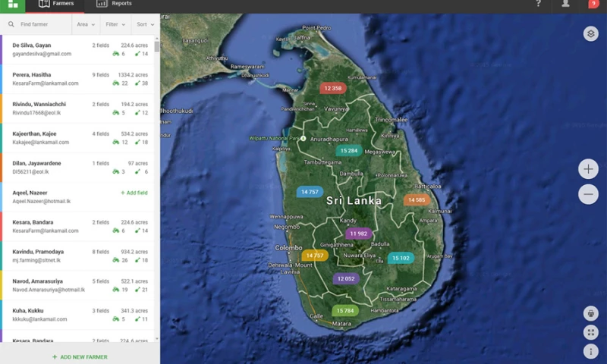The width and height of the screenshot is (607, 364).
Task: Zoom out of the map
Action: coord(588,195)
